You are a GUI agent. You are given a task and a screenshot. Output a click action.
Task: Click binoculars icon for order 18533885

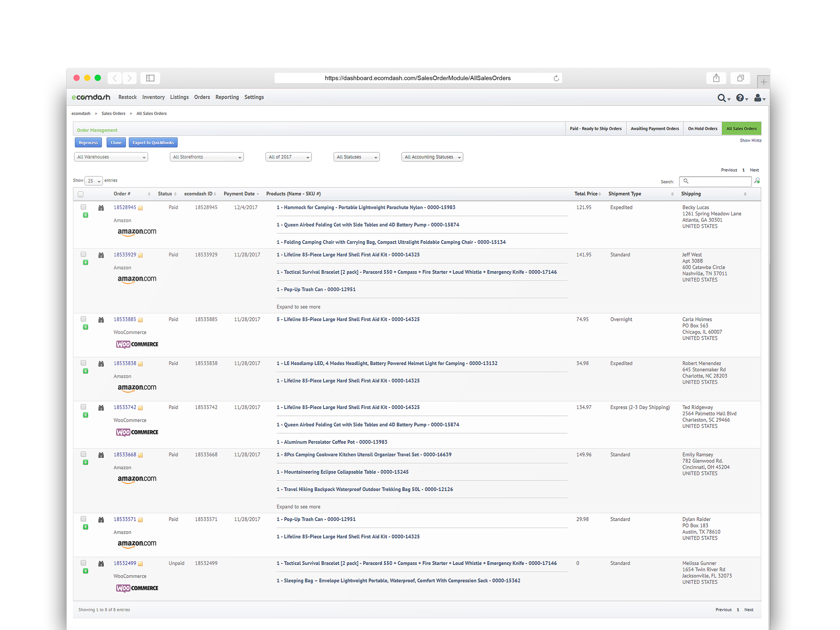tap(101, 320)
